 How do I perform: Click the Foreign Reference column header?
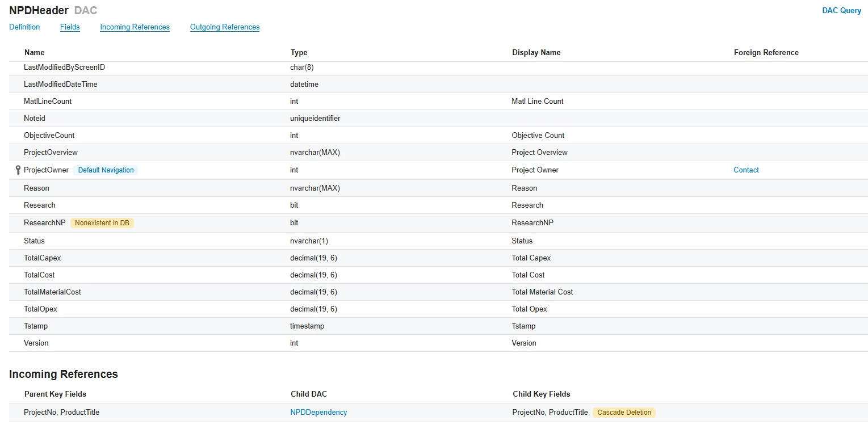pos(766,52)
